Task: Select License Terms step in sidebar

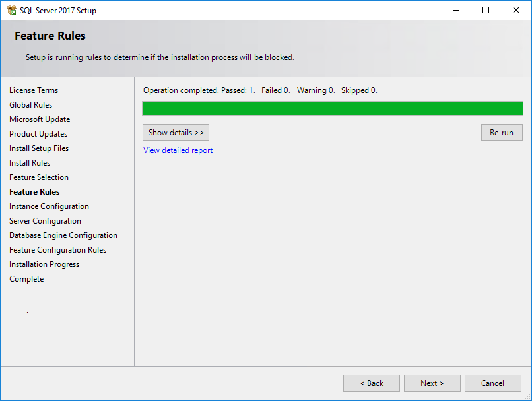Action: coord(34,90)
